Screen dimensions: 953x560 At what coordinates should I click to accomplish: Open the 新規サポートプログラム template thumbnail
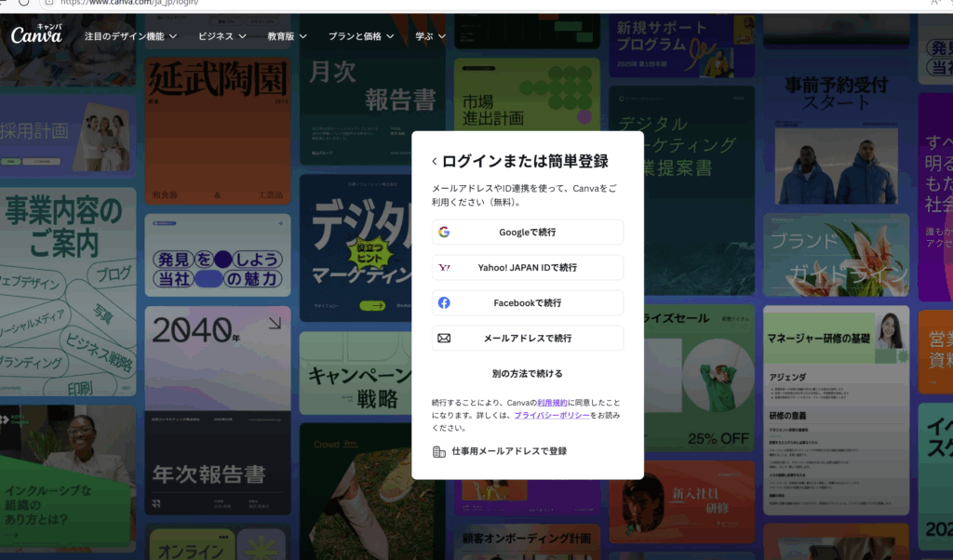(682, 46)
